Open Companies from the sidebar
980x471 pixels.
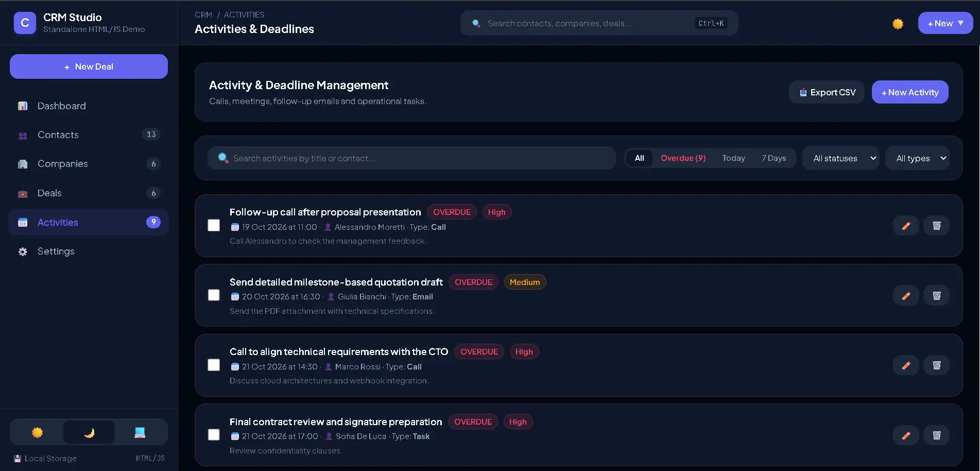click(x=89, y=164)
